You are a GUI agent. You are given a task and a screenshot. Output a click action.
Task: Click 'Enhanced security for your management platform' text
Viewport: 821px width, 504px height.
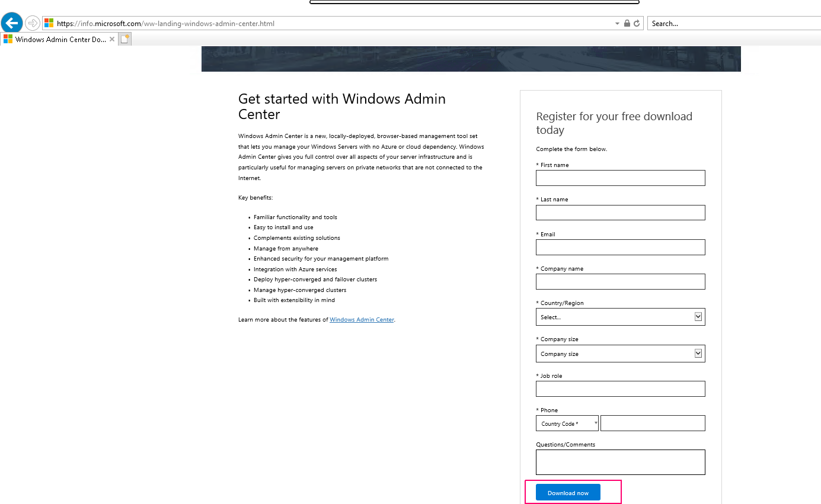321,259
